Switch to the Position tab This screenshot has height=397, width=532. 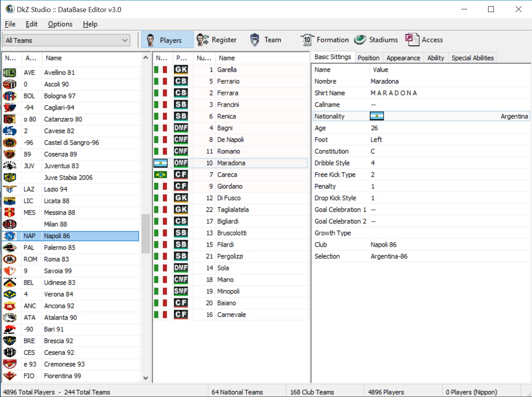[368, 58]
